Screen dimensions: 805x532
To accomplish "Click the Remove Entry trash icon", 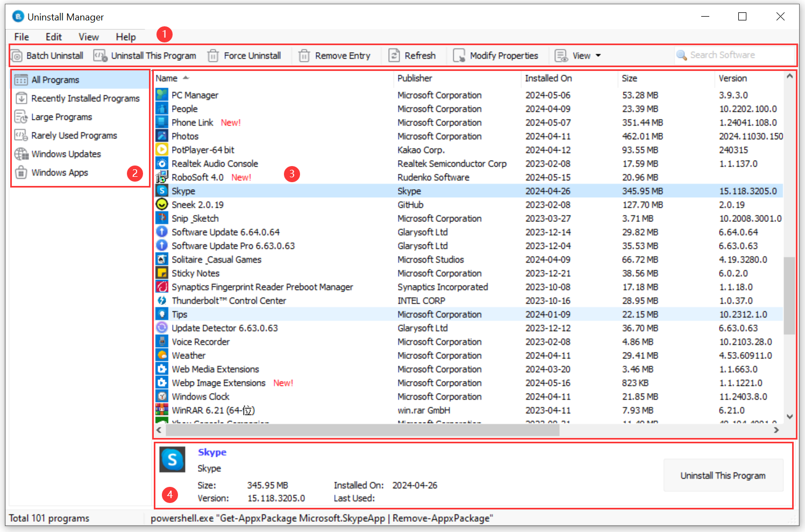I will point(304,55).
